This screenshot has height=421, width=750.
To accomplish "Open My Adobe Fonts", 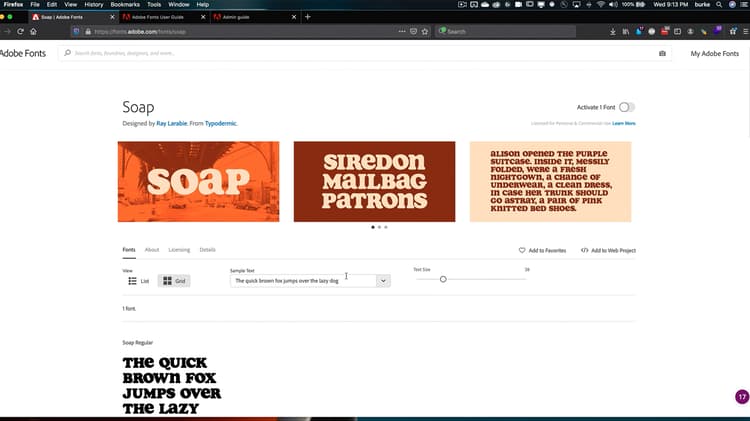I will coord(715,54).
